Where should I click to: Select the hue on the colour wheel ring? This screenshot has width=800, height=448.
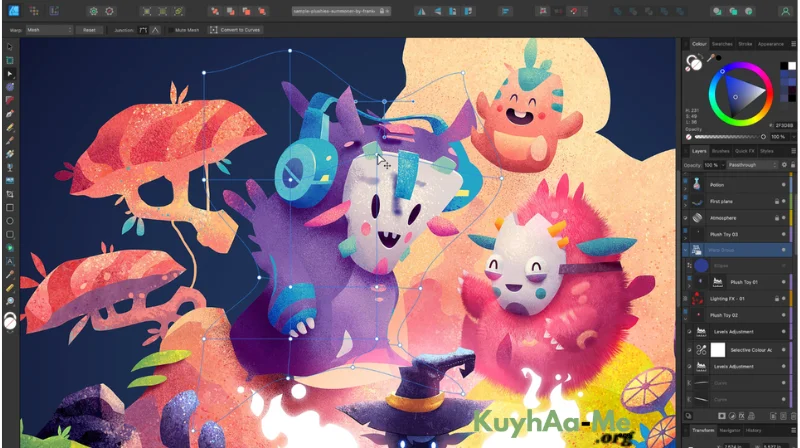(x=722, y=71)
